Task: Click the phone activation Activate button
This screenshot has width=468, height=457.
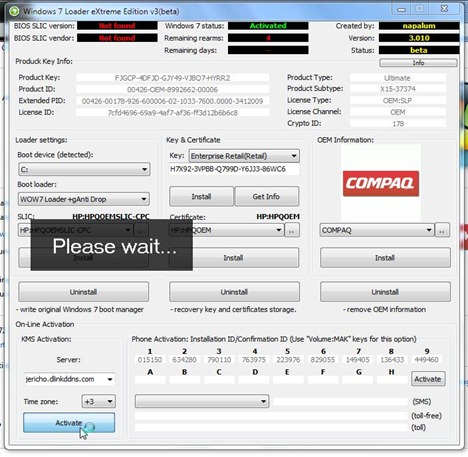Action: pos(428,379)
